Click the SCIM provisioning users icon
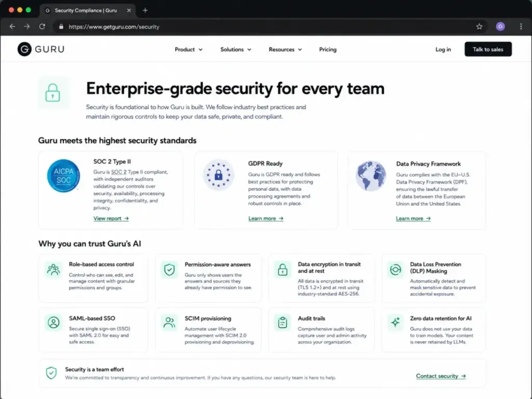Image resolution: width=532 pixels, height=399 pixels. (x=169, y=322)
